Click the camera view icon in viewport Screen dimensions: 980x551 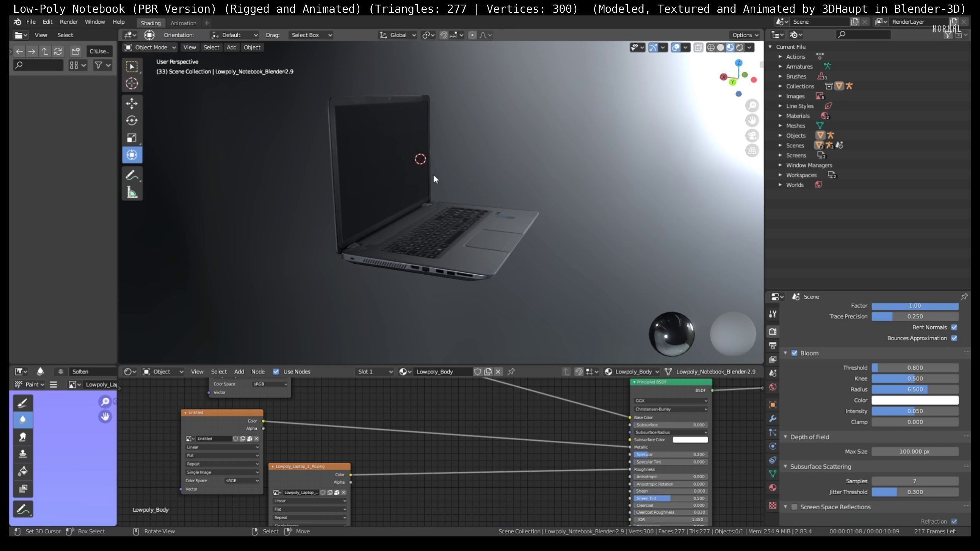point(752,136)
